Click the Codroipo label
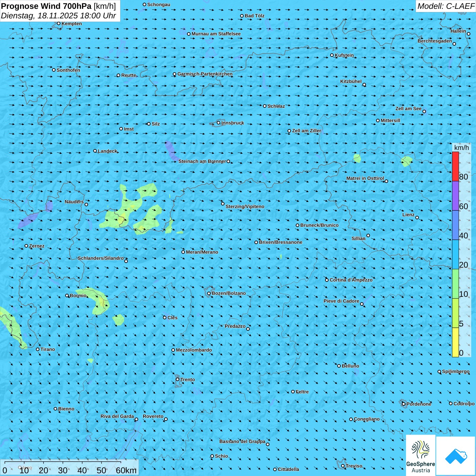This screenshot has height=476, width=476. [x=464, y=404]
